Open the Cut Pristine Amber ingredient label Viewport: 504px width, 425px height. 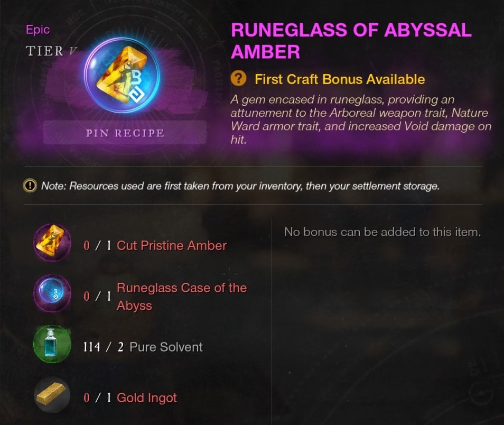click(172, 245)
